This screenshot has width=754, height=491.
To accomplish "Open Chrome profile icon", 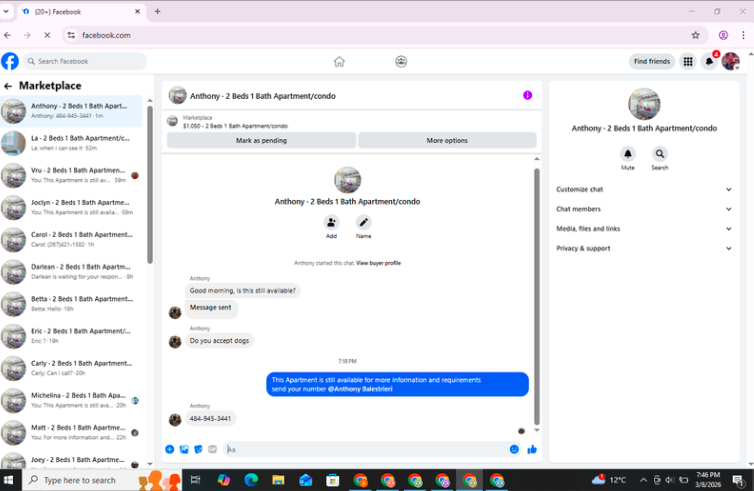I will 723,35.
